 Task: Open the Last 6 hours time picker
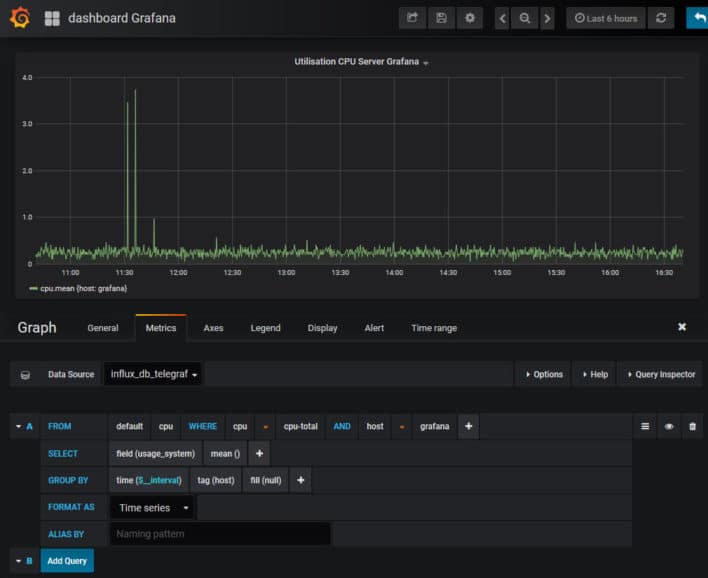tap(606, 18)
